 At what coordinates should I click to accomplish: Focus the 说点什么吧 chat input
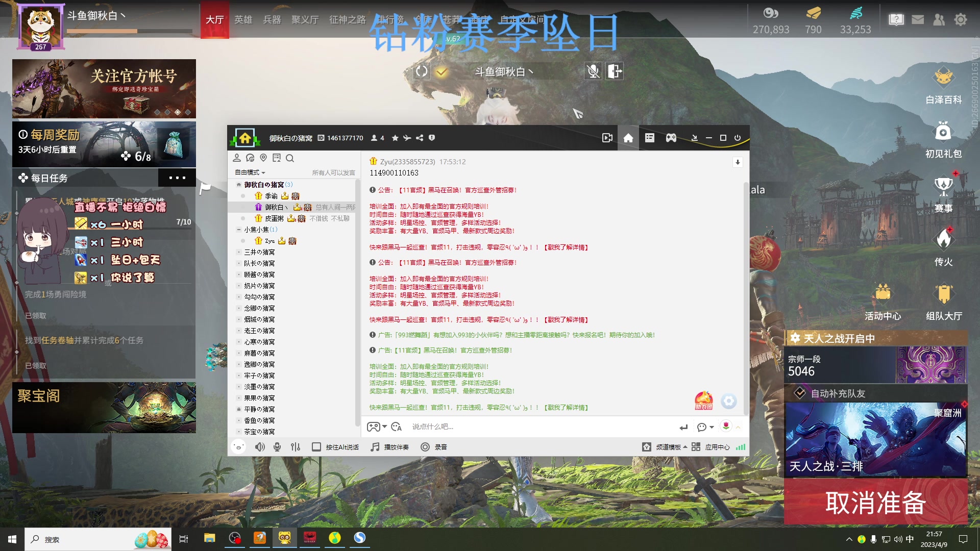(541, 427)
